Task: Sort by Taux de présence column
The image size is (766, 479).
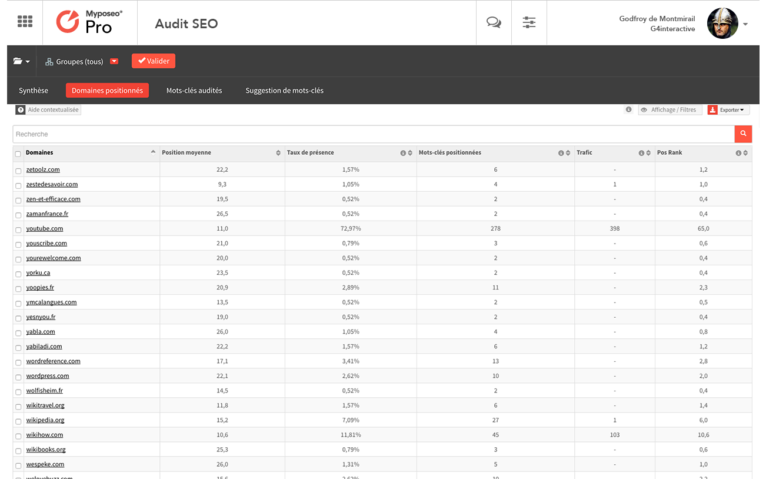Action: coord(410,153)
